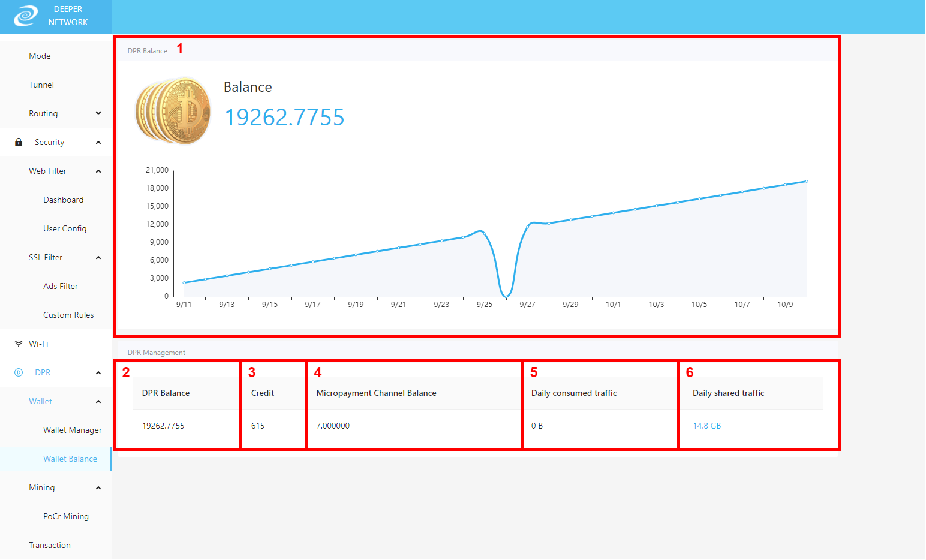Select the Wallet sidebar label
The width and height of the screenshot is (926, 560).
point(40,401)
